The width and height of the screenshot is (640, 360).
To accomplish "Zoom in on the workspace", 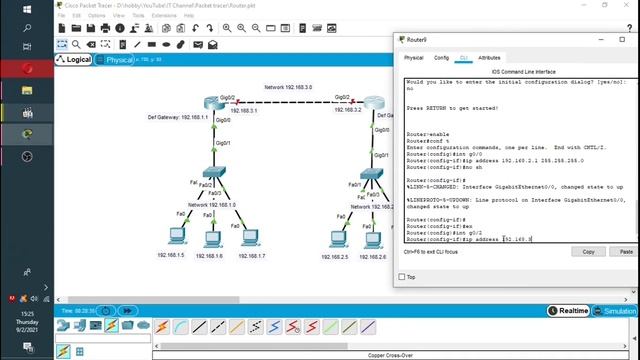I will point(227,28).
